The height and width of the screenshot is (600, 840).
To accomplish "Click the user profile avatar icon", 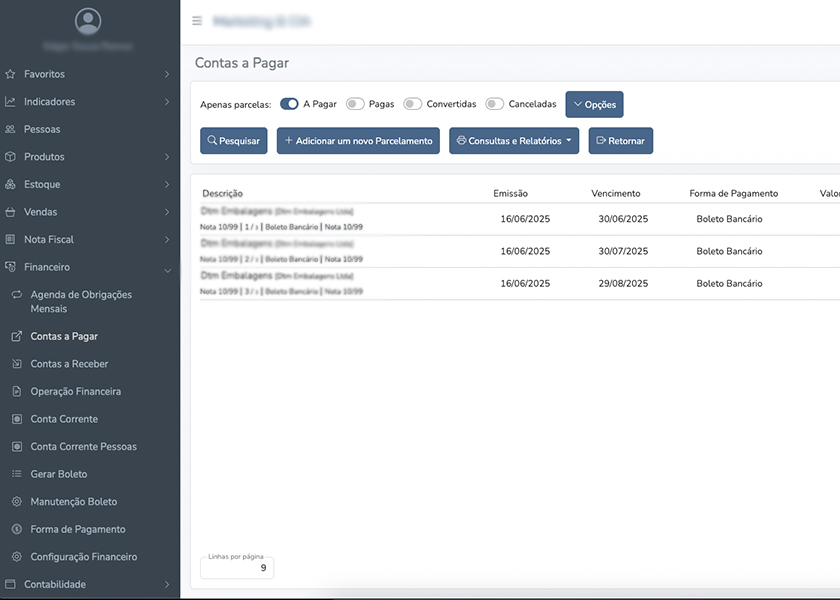I will click(88, 21).
